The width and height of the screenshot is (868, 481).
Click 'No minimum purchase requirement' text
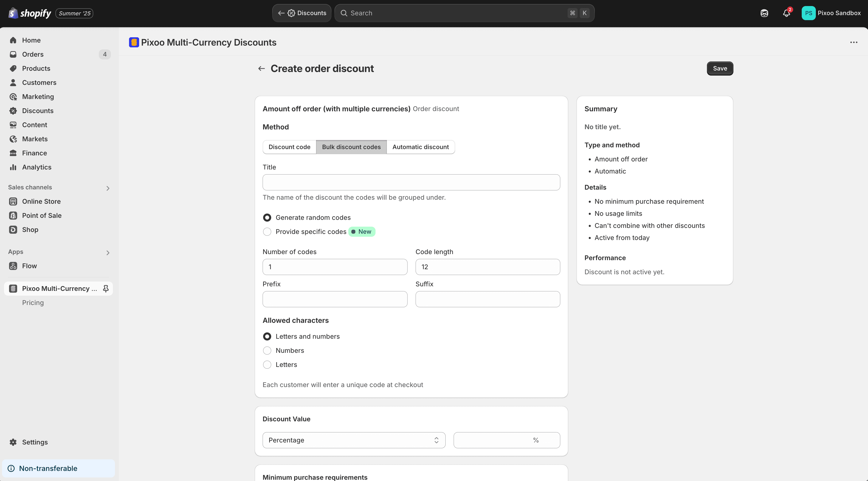click(649, 202)
